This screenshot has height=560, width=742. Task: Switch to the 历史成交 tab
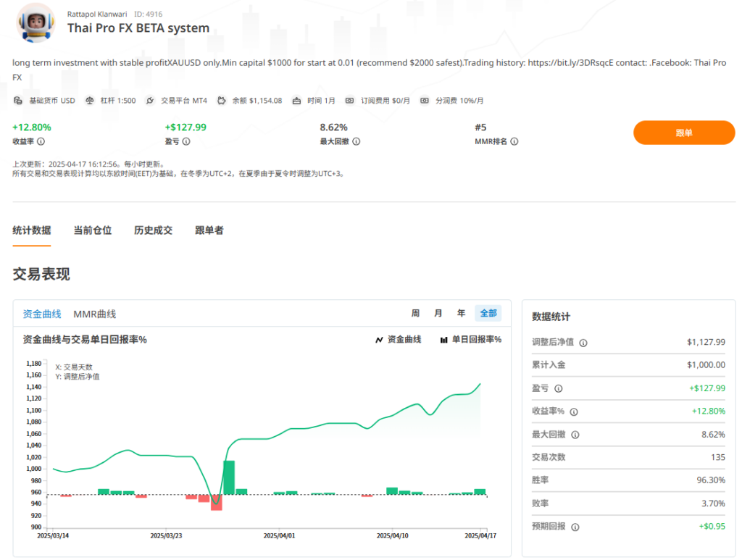click(x=152, y=230)
